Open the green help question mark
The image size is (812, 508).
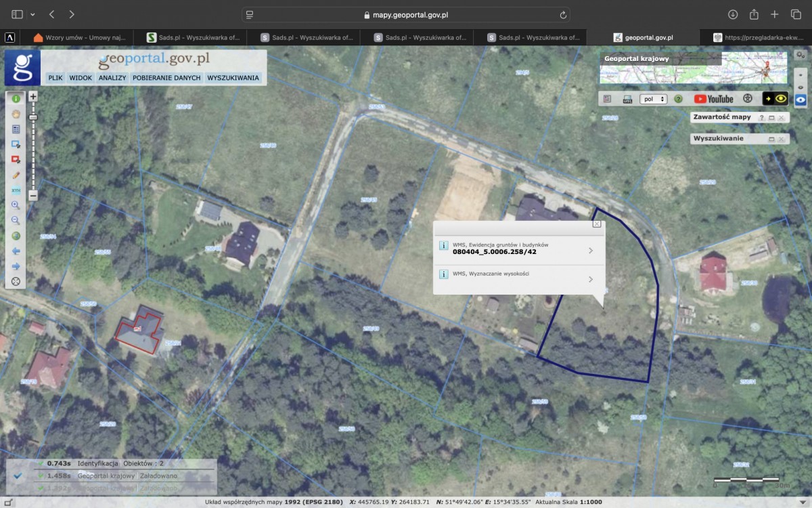[x=678, y=99]
